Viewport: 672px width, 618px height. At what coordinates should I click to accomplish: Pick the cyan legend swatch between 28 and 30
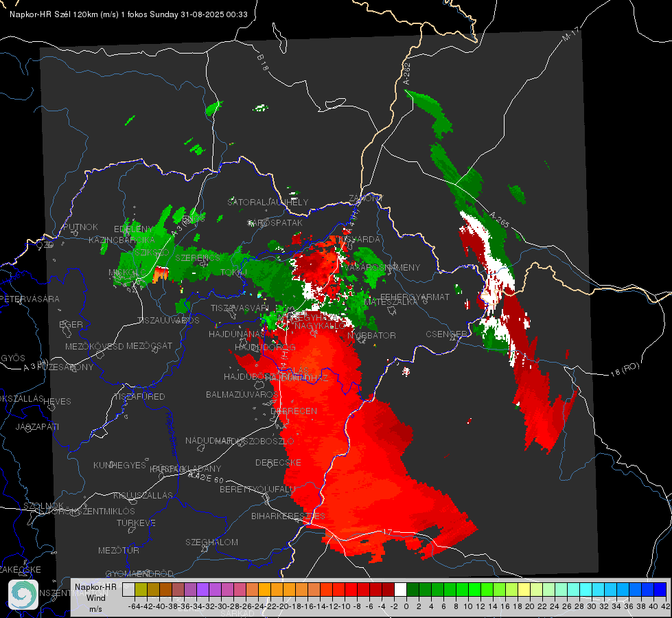coord(586,589)
